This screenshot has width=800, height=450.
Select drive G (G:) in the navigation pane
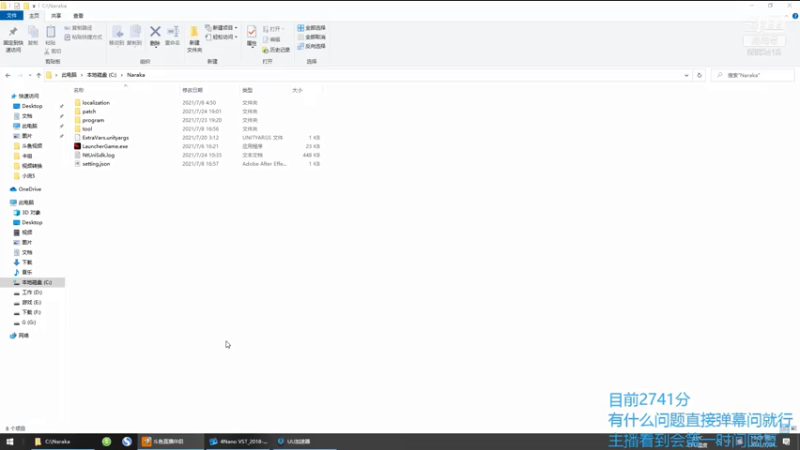click(29, 322)
